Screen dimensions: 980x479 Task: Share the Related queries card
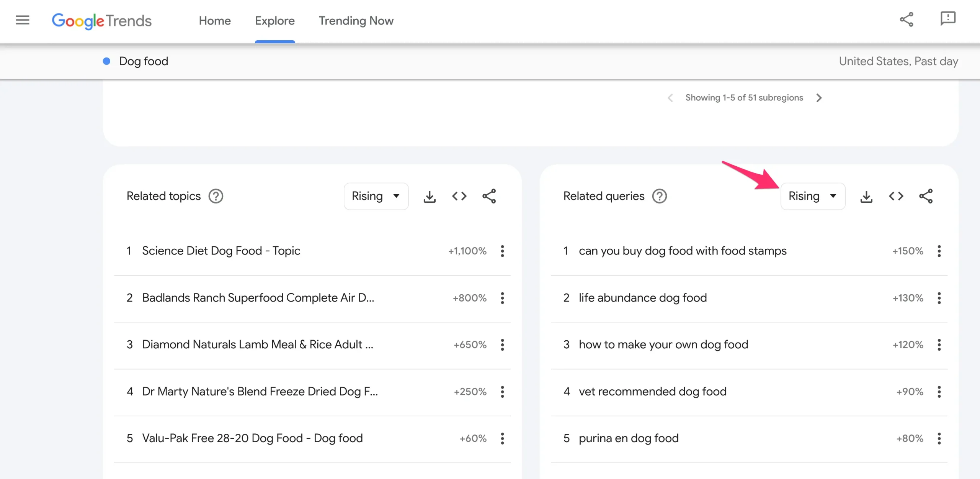(x=926, y=197)
